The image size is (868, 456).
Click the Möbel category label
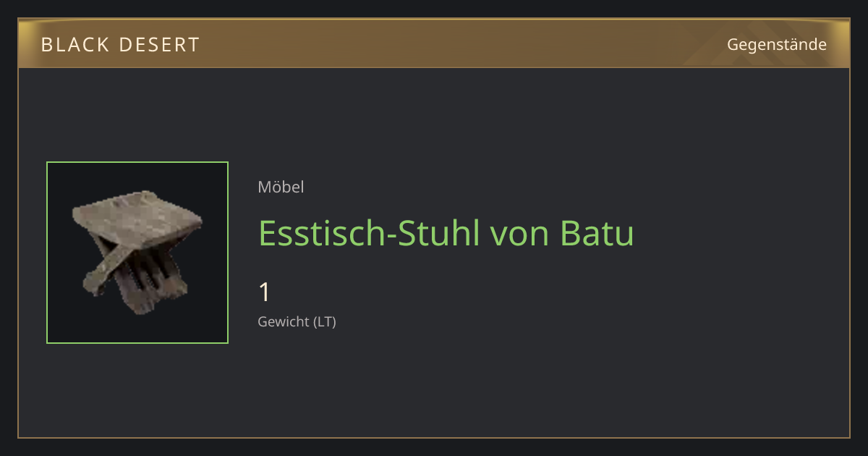point(281,187)
